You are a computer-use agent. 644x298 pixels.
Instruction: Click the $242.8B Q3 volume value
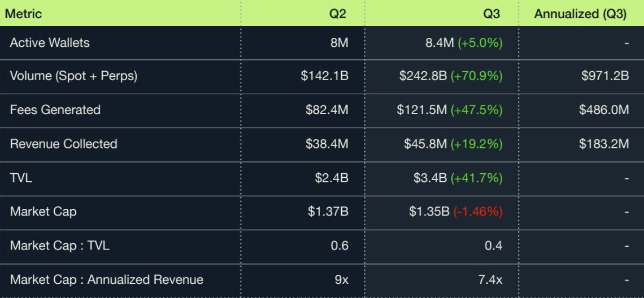tap(424, 76)
